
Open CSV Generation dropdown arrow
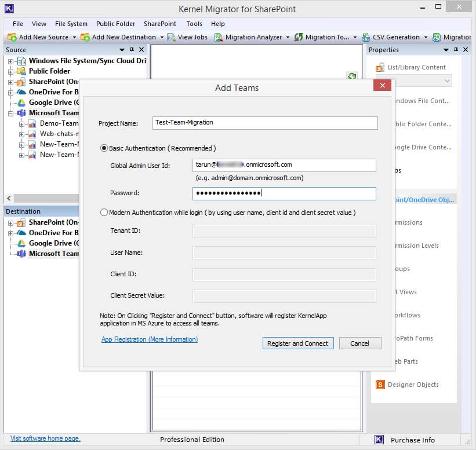(x=426, y=37)
